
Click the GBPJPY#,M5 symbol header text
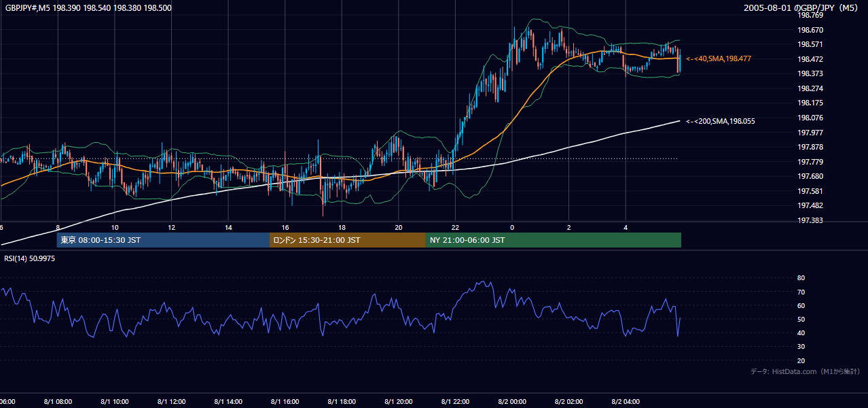(88, 8)
